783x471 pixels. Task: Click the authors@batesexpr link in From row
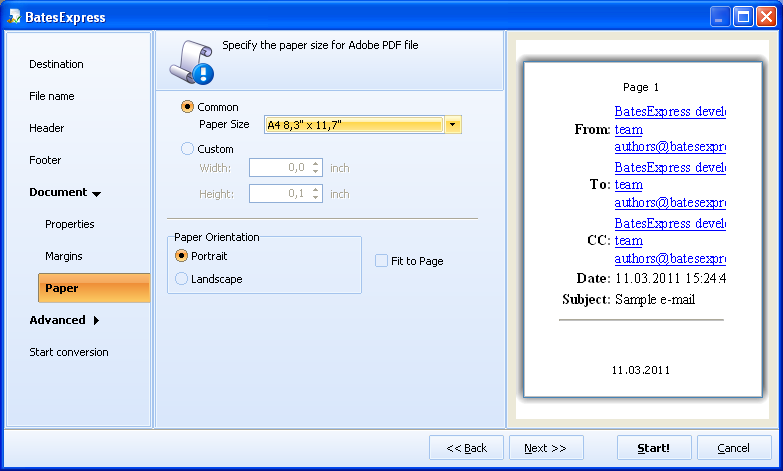tap(670, 147)
